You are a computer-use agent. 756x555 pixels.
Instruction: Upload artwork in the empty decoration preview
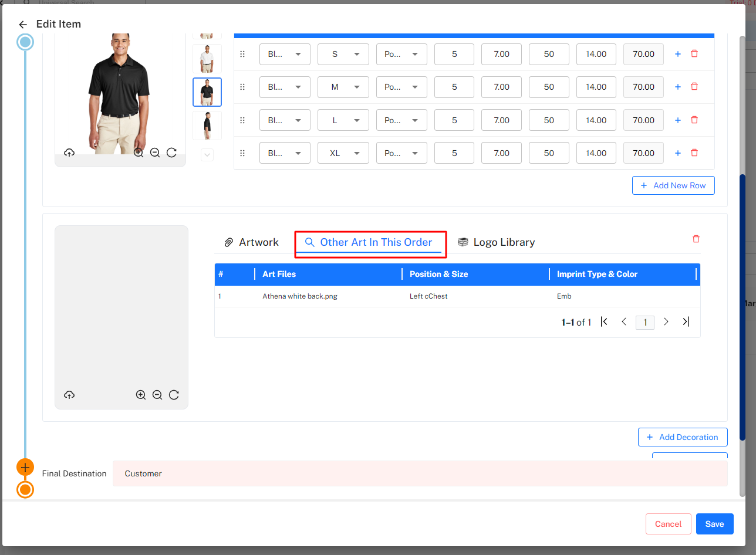click(x=69, y=395)
